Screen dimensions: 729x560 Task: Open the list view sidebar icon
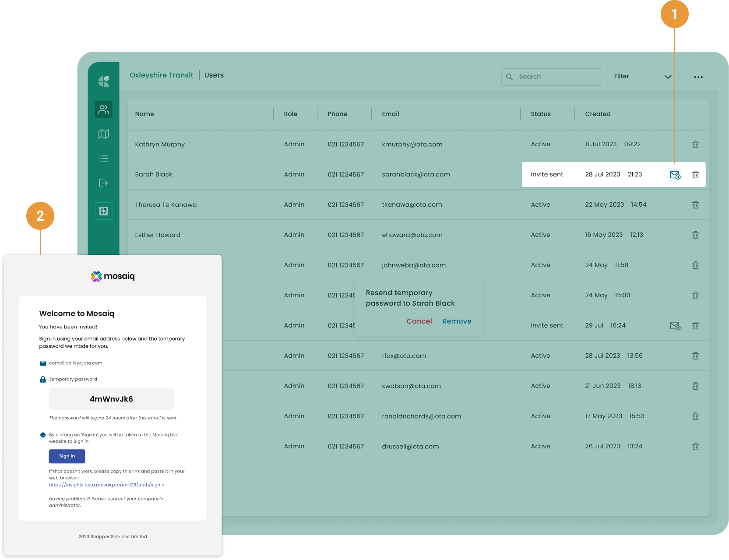[104, 158]
